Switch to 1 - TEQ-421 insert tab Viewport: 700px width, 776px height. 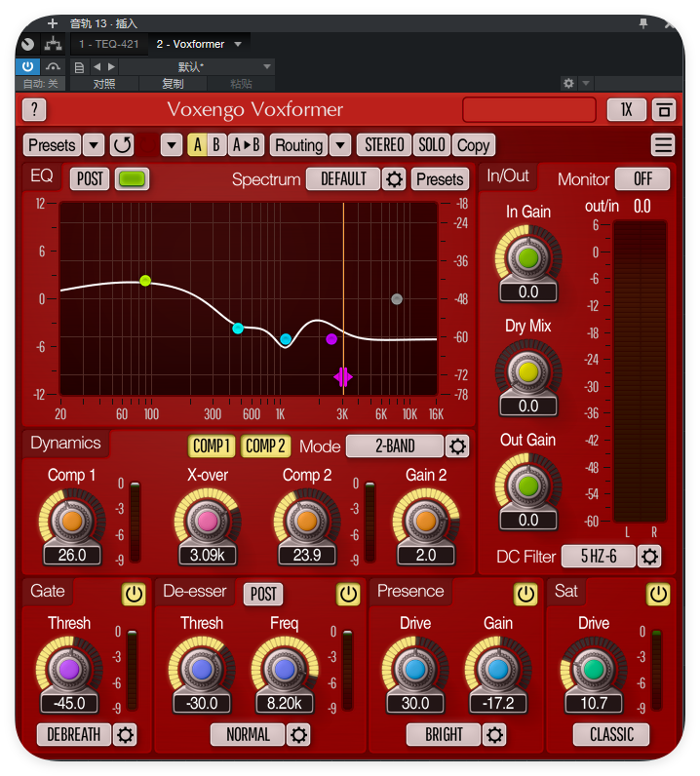tap(109, 44)
